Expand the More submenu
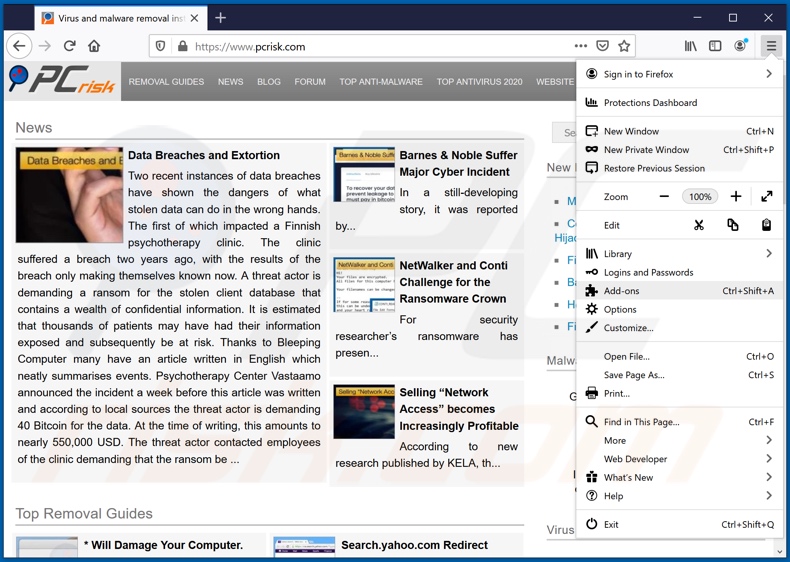 point(679,441)
